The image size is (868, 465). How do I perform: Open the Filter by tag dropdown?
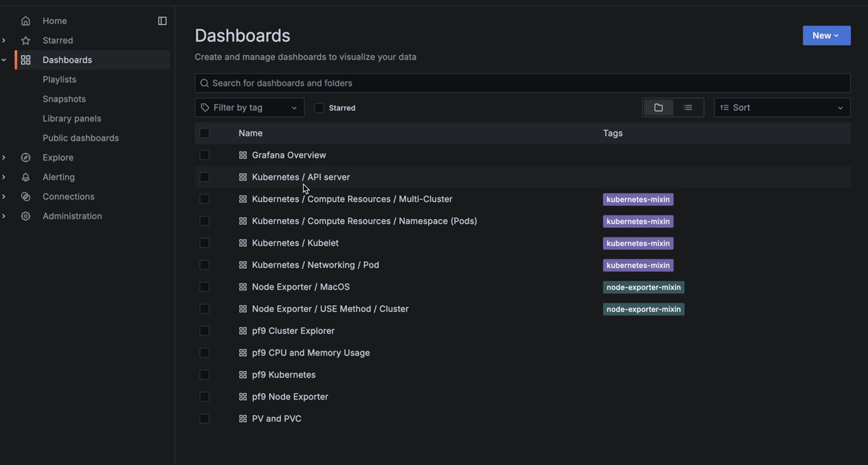(x=249, y=108)
